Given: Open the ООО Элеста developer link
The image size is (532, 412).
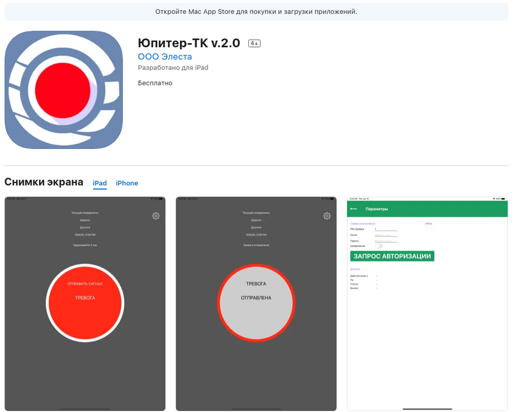Looking at the screenshot, I should (x=165, y=56).
